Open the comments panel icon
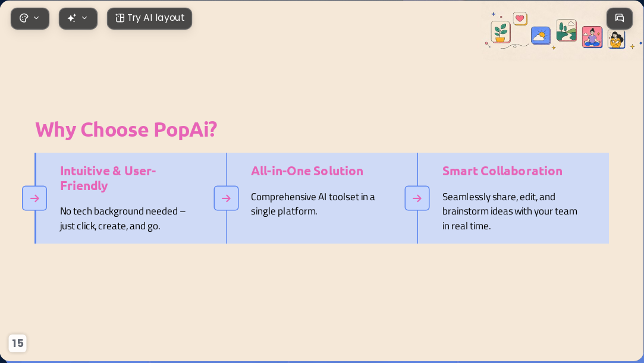Screen dimensions: 644x363 [x=620, y=18]
